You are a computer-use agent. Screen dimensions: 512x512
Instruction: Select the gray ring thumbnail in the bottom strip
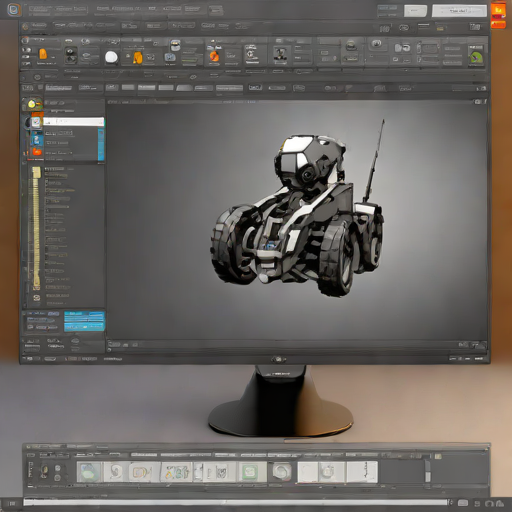click(x=282, y=471)
